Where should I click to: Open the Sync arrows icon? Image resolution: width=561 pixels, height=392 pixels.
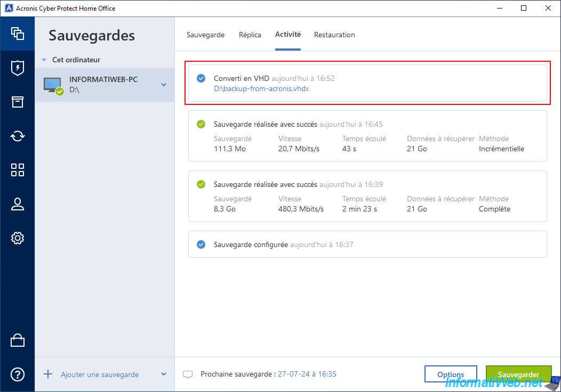(x=17, y=136)
